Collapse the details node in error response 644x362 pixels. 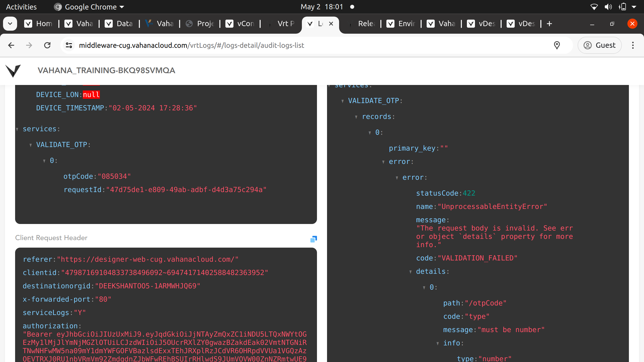(x=411, y=272)
